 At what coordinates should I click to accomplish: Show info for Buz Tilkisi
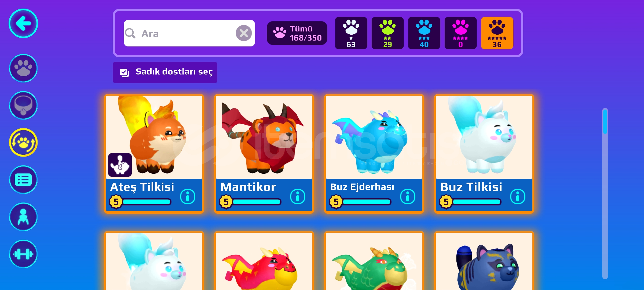518,197
